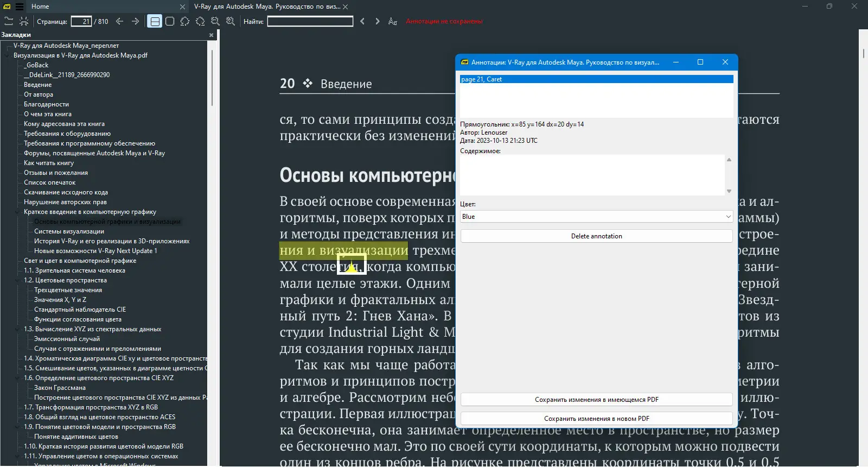Screen dimensions: 868x467
Task: Go to the next page arrow
Action: pyautogui.click(x=135, y=21)
